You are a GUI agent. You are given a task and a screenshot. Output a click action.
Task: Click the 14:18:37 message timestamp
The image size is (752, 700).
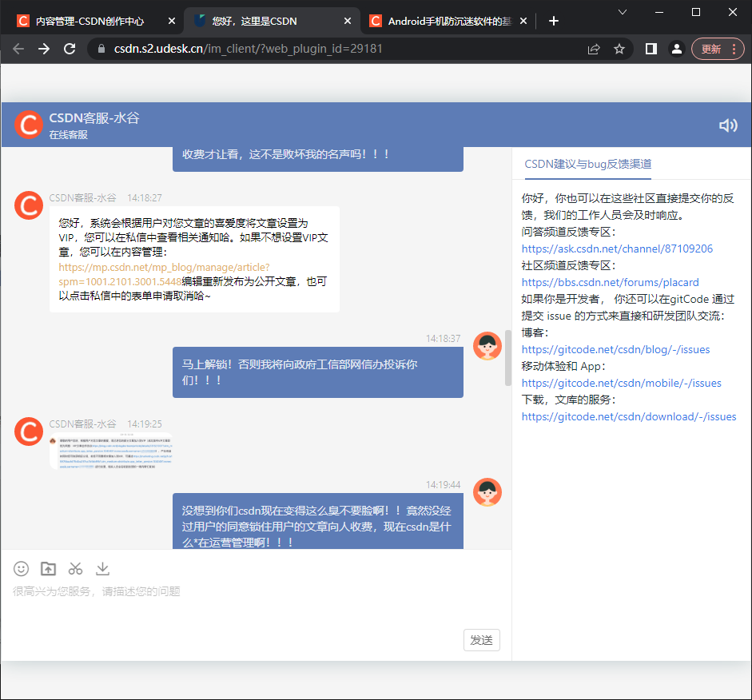click(x=444, y=339)
